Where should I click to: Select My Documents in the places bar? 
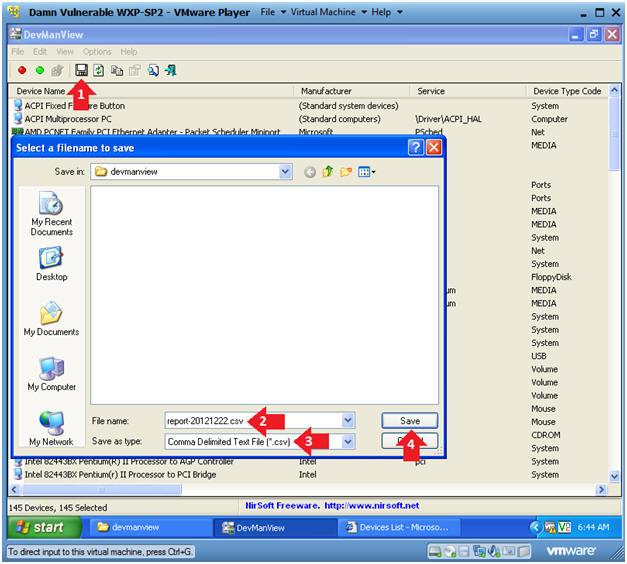tap(52, 319)
